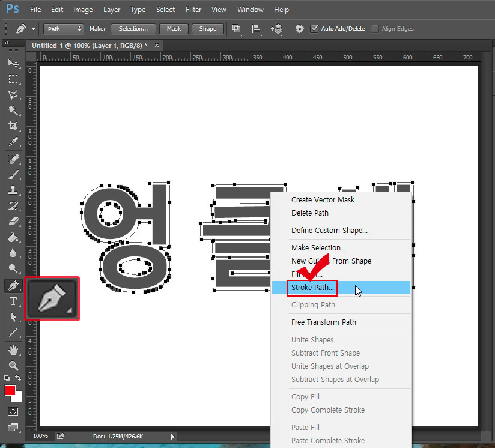Select the Polygonal Lasso tool
Screen dimensions: 495x448
pos(13,95)
